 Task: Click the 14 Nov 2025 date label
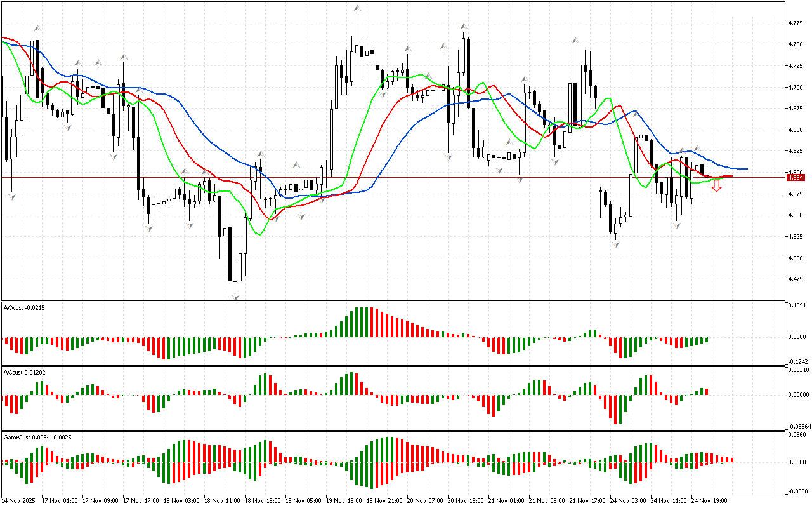pyautogui.click(x=18, y=501)
